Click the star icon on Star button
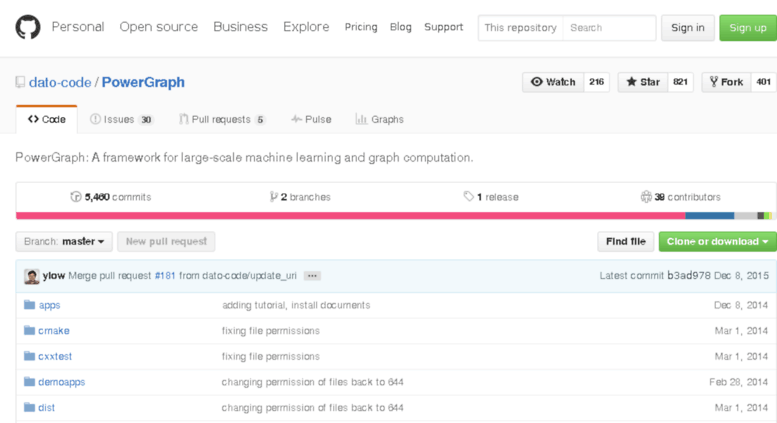This screenshot has width=777, height=423. (x=631, y=82)
